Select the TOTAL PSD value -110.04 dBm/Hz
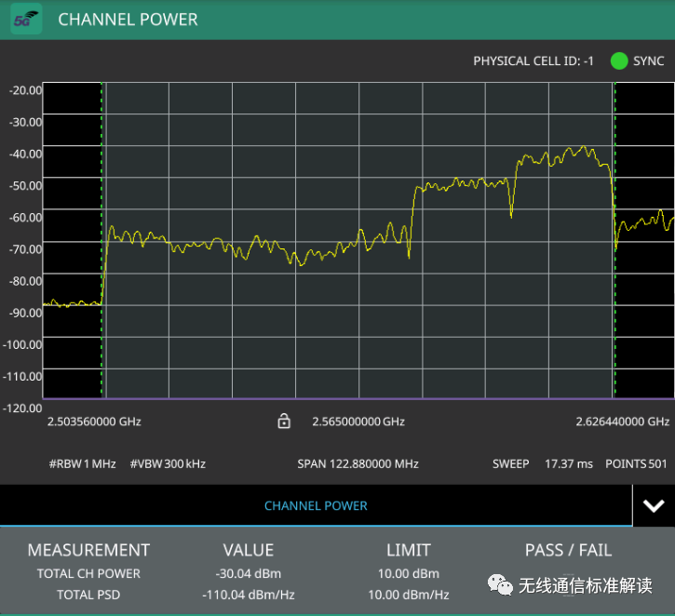Viewport: 675px width, 616px height. point(248,595)
